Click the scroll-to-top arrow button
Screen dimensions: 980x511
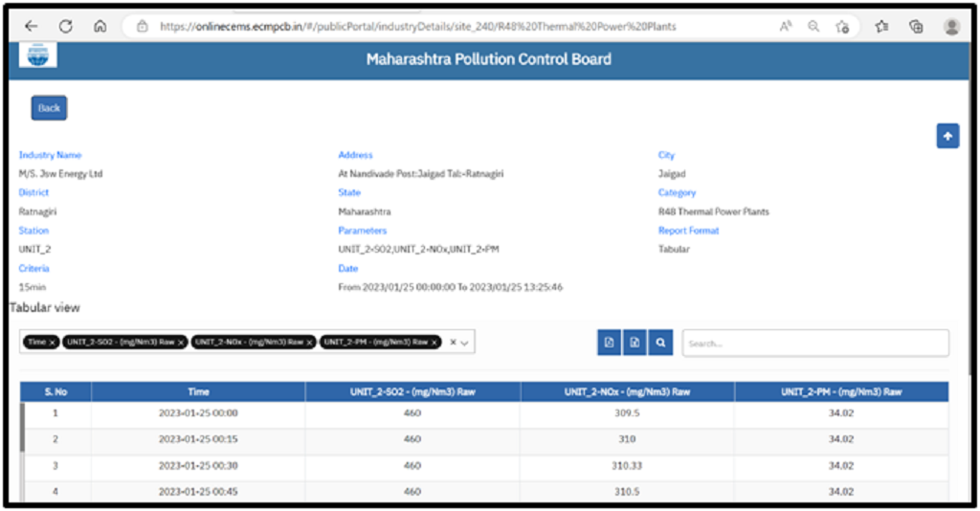pyautogui.click(x=947, y=137)
